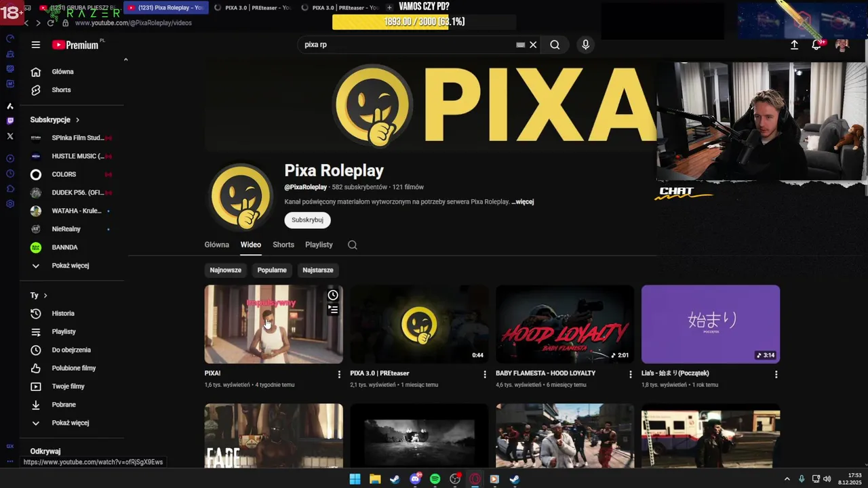The image size is (868, 488).
Task: Click the Subskrybuj button
Action: 307,220
